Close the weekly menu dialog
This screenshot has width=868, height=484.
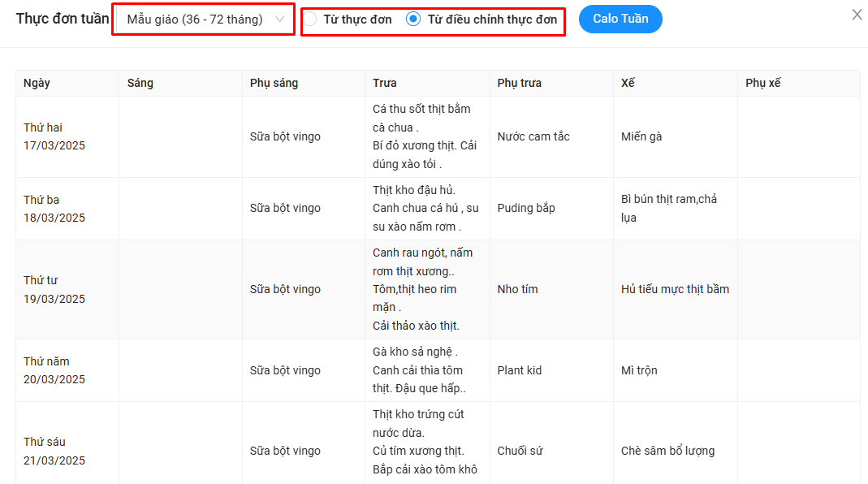[x=857, y=15]
